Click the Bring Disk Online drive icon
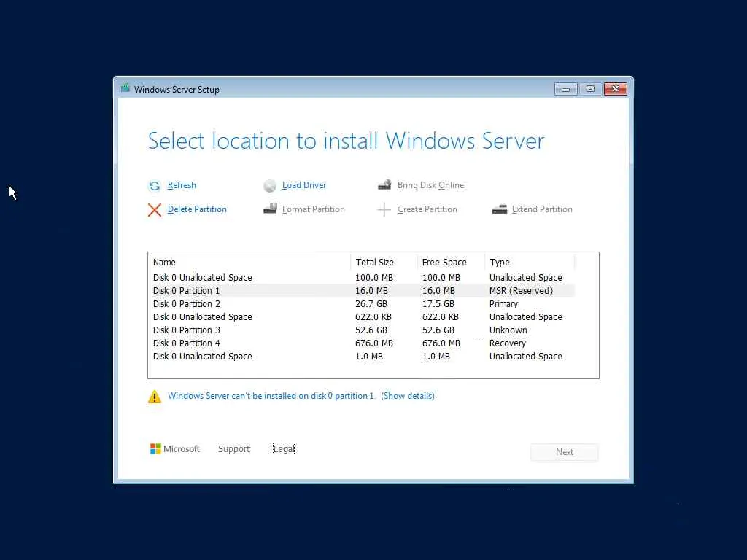Screen dimensions: 747x560 (x=384, y=184)
